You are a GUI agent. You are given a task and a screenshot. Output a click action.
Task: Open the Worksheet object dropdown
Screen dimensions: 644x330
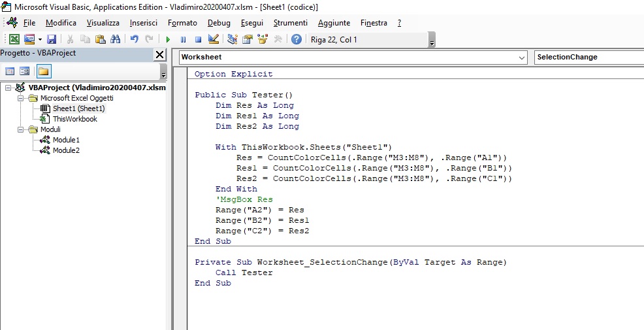point(522,58)
